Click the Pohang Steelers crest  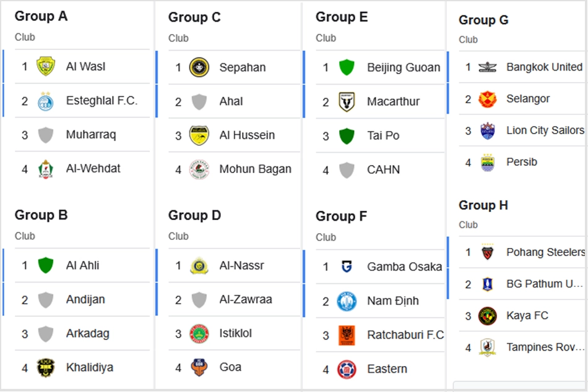pos(487,252)
